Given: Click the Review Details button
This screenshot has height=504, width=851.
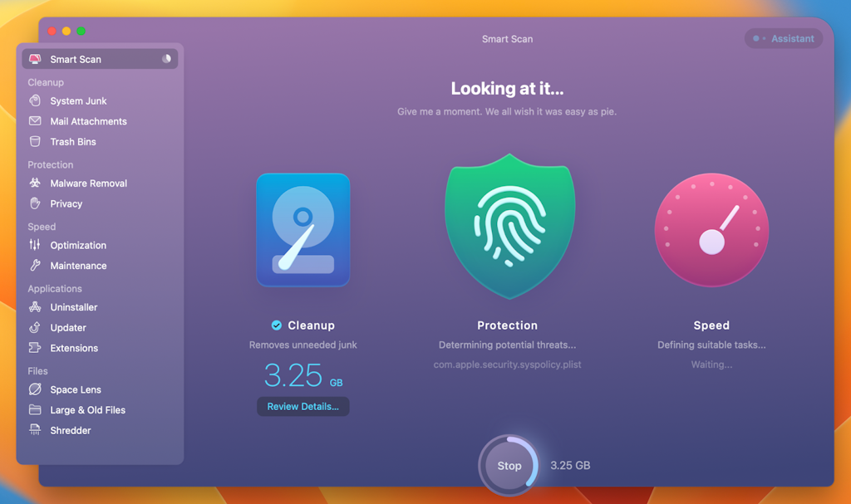Looking at the screenshot, I should click(x=303, y=406).
